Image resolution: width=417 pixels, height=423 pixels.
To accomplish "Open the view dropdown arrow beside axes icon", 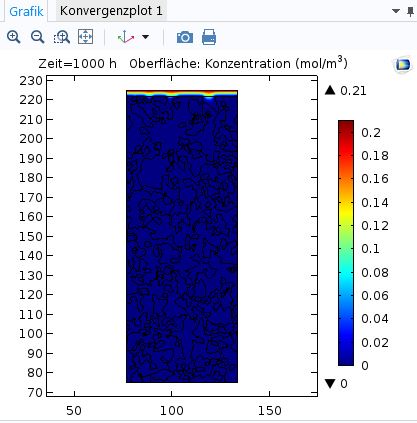I will click(146, 37).
